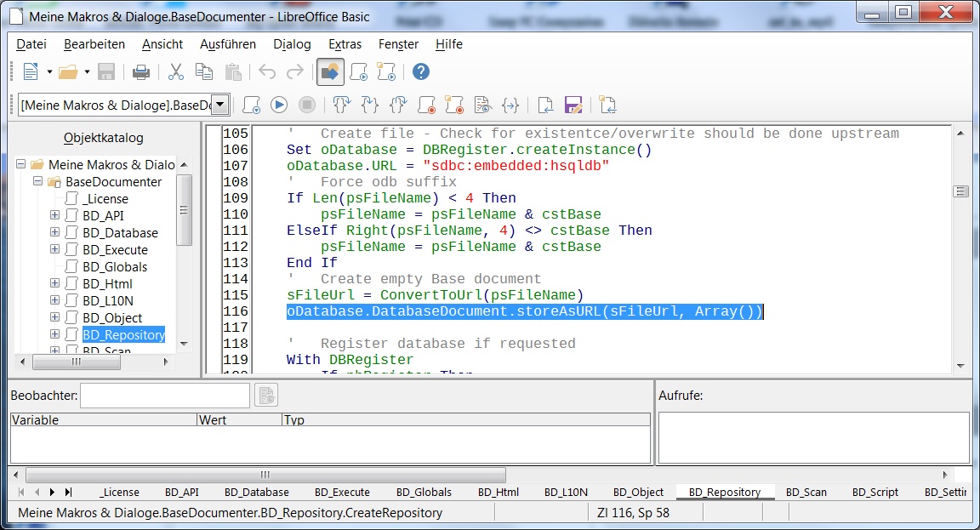Image resolution: width=980 pixels, height=530 pixels.
Task: Click the Enable Watch icon
Action: click(x=482, y=105)
